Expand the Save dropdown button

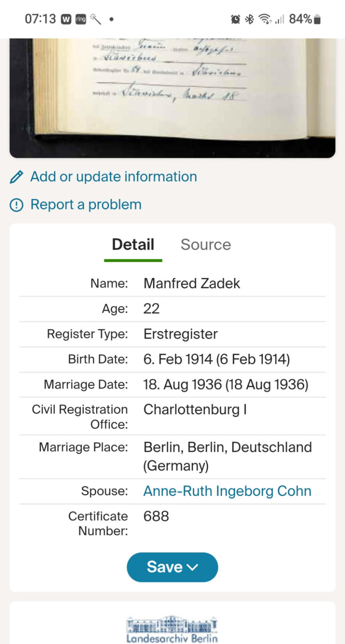[172, 567]
